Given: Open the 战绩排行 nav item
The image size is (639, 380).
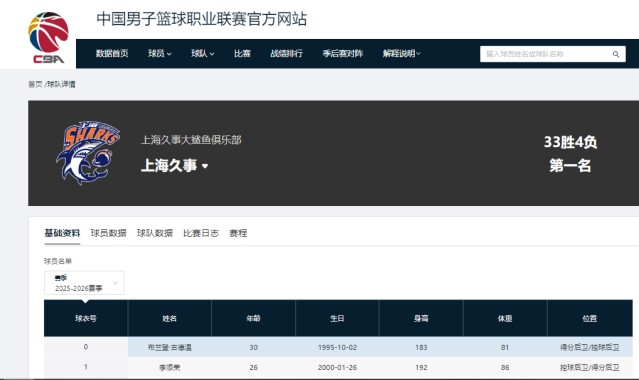Looking at the screenshot, I should tap(286, 53).
